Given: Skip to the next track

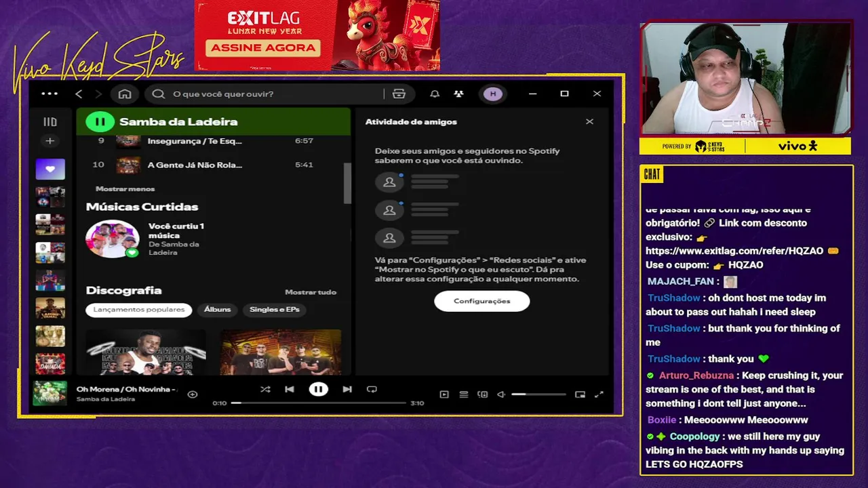Looking at the screenshot, I should (x=347, y=389).
